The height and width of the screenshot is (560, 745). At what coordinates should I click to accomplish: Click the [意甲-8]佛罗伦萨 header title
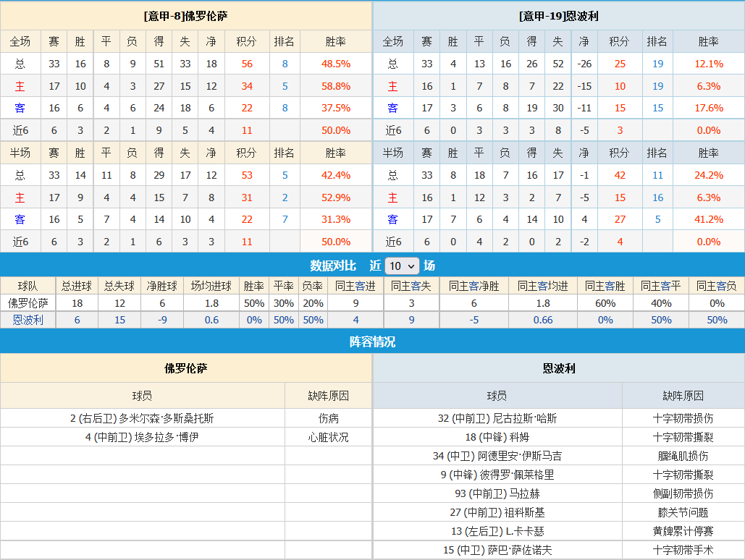(x=186, y=16)
